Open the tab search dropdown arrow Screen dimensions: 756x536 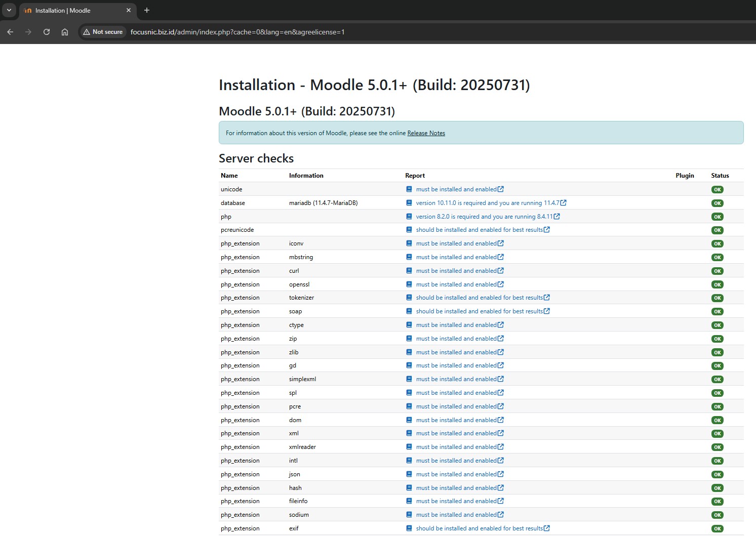click(9, 10)
